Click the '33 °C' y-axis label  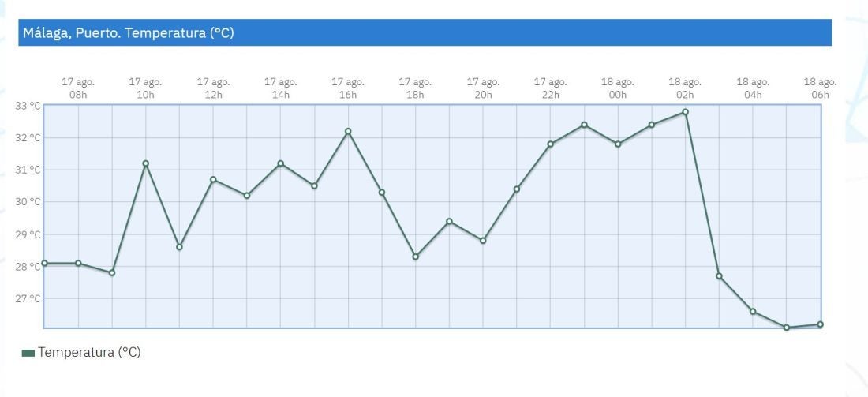pyautogui.click(x=28, y=106)
